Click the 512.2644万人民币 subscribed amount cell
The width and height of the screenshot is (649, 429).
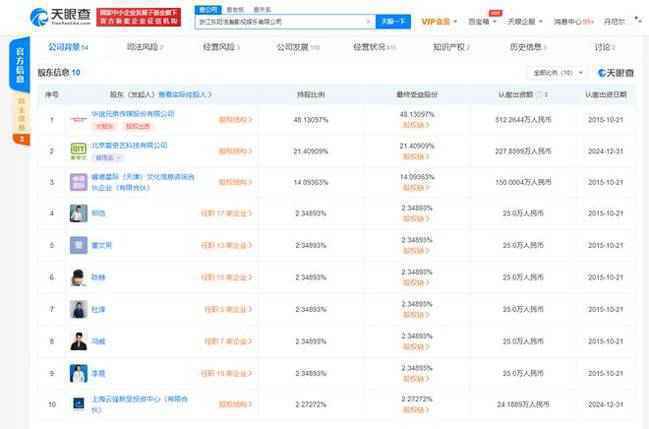[523, 120]
